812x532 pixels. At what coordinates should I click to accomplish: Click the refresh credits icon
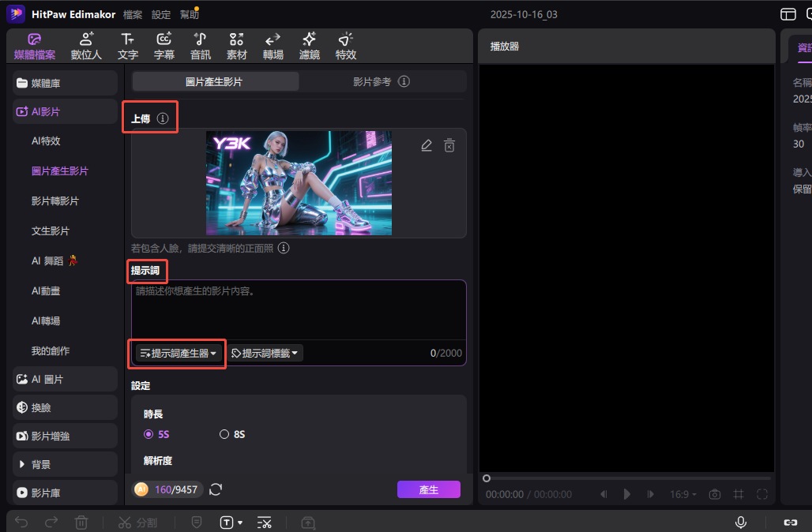pos(216,489)
